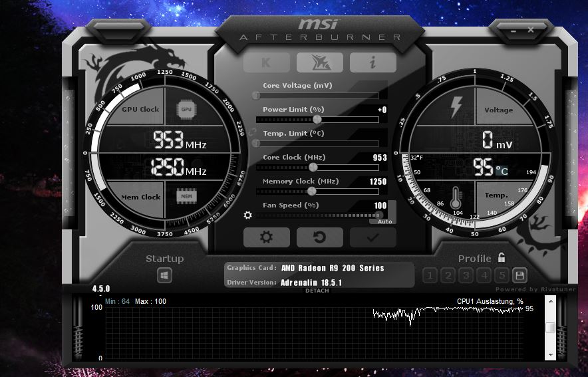This screenshot has height=377, width=588.
Task: Minimize the Afterburner window
Action: [513, 31]
